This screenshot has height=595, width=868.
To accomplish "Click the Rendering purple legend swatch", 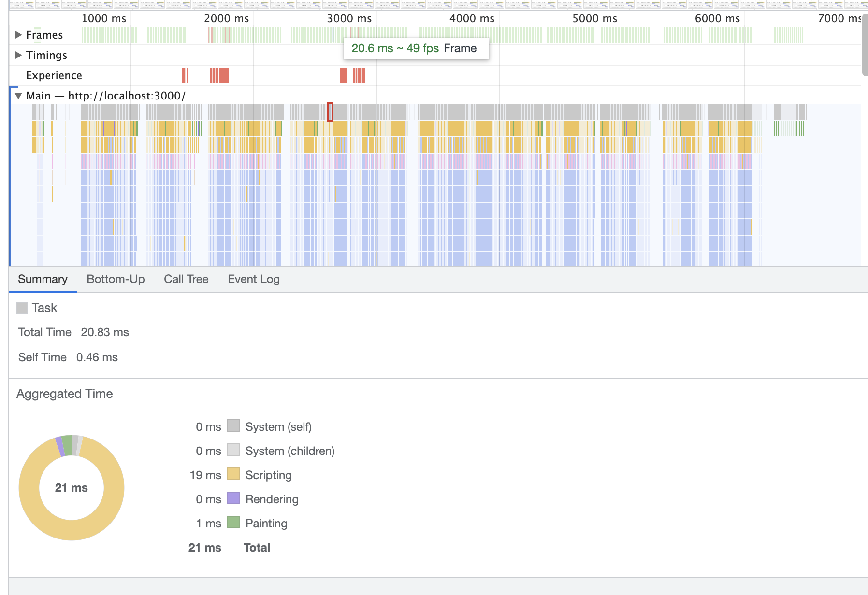I will 233,498.
